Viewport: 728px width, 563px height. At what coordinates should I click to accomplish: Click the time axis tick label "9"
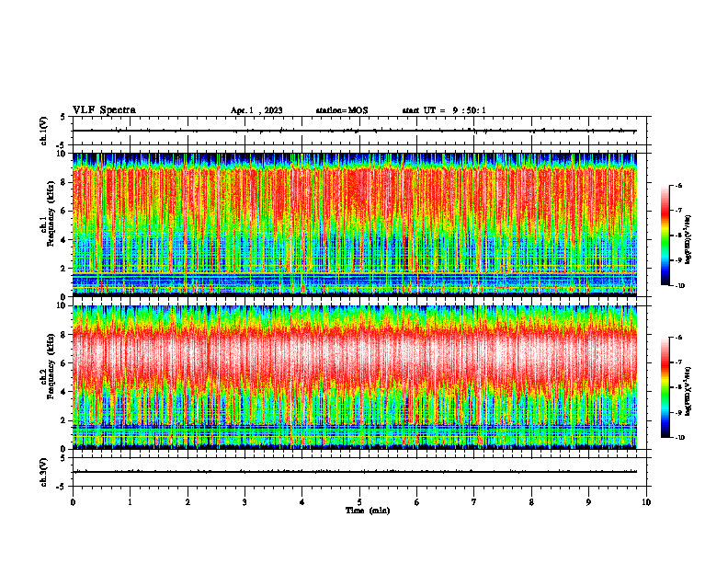[x=588, y=502]
